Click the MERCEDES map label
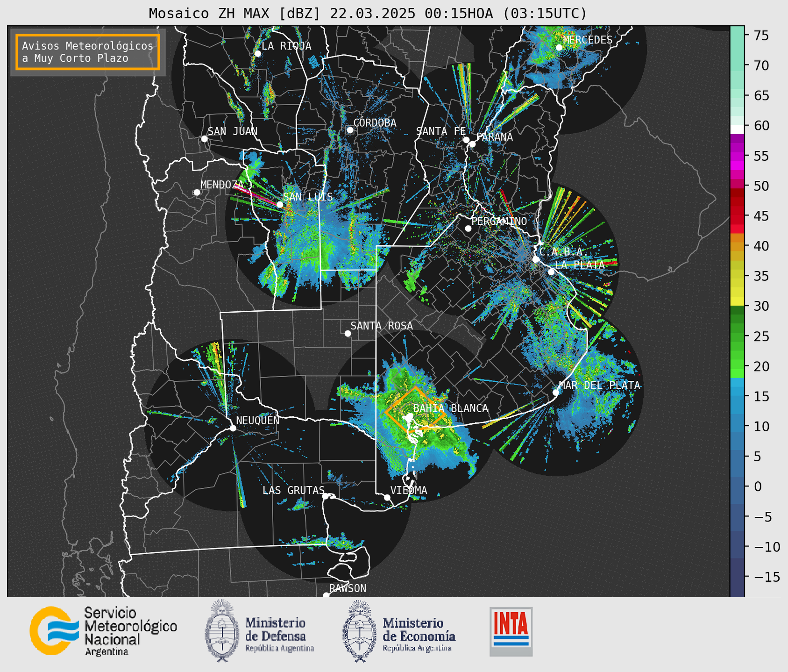This screenshot has height=672, width=788. click(x=588, y=40)
